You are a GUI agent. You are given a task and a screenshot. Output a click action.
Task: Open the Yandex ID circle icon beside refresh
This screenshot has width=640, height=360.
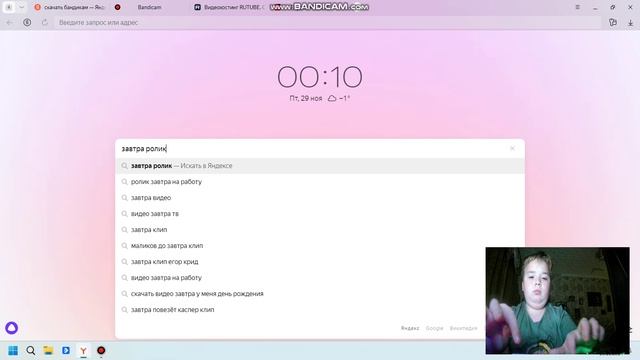click(27, 22)
